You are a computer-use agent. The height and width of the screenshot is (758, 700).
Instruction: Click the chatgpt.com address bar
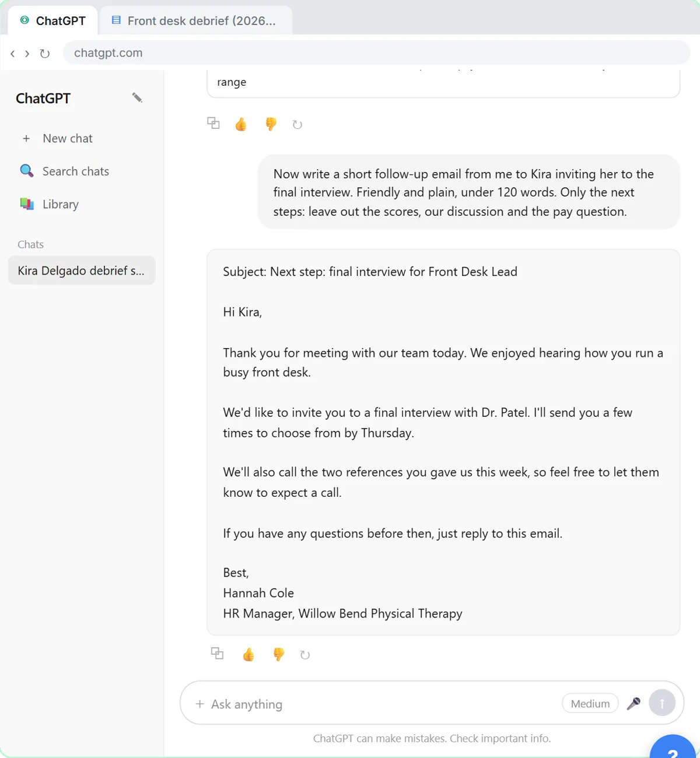click(x=376, y=52)
